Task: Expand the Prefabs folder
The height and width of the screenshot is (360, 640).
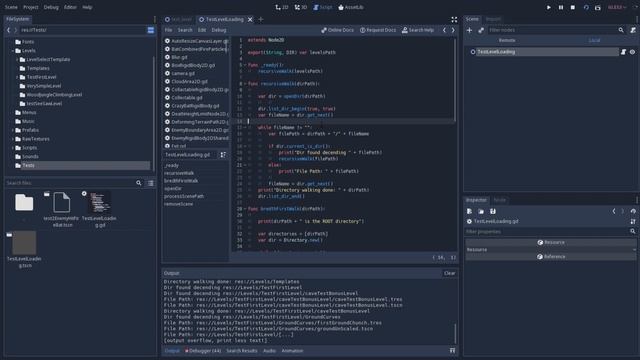Action: click(x=13, y=130)
